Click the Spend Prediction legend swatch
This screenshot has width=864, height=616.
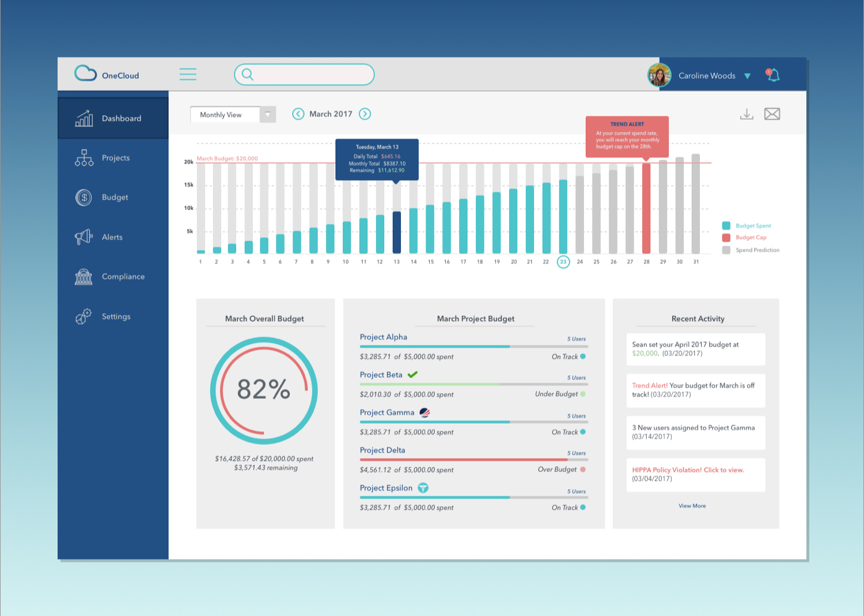[726, 250]
